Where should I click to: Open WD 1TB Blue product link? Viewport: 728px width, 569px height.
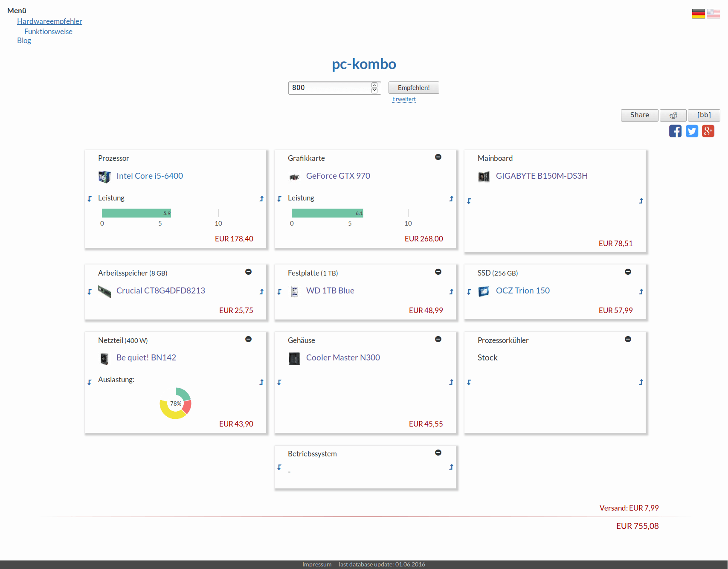(330, 290)
